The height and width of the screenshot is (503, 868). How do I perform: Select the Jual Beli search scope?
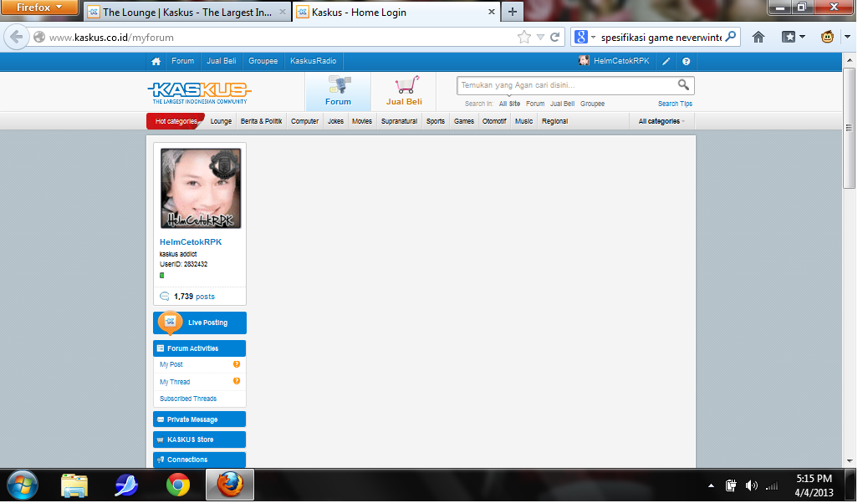click(x=562, y=104)
